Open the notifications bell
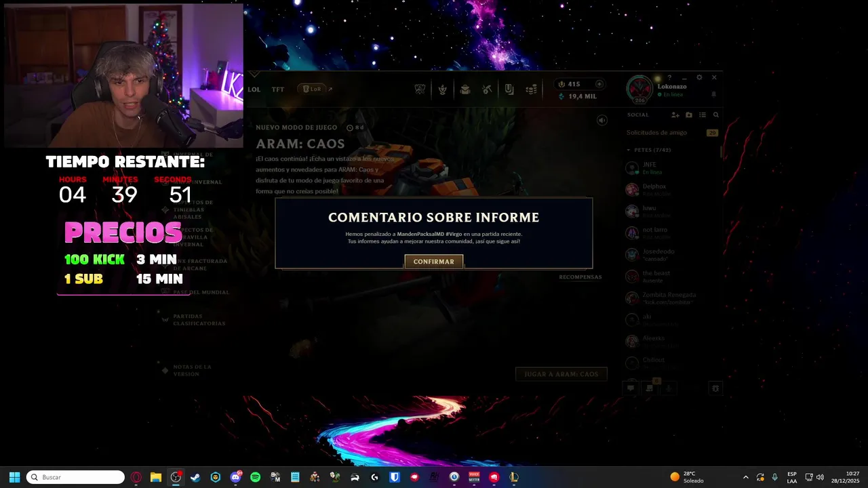The width and height of the screenshot is (868, 488). (x=713, y=94)
